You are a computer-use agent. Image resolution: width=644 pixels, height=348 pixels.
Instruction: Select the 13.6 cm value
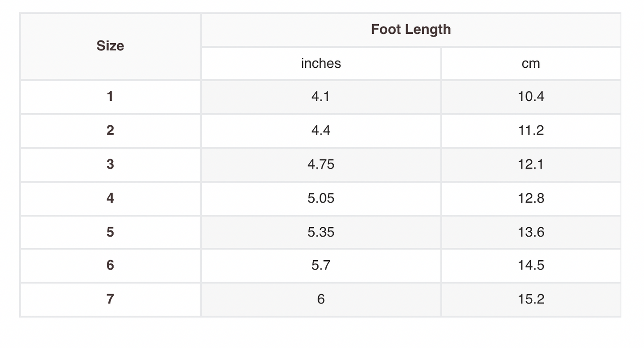click(531, 232)
